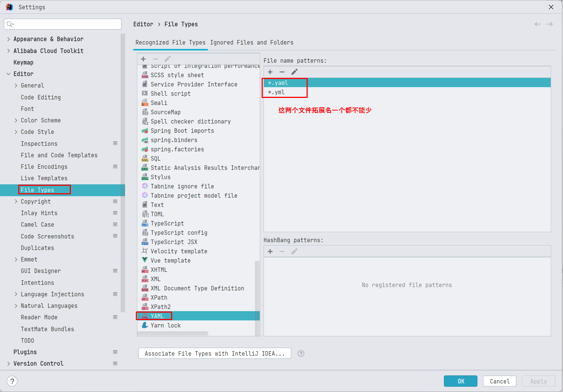Expand Language Injections node
Screen dimensions: 563x392
(16, 294)
